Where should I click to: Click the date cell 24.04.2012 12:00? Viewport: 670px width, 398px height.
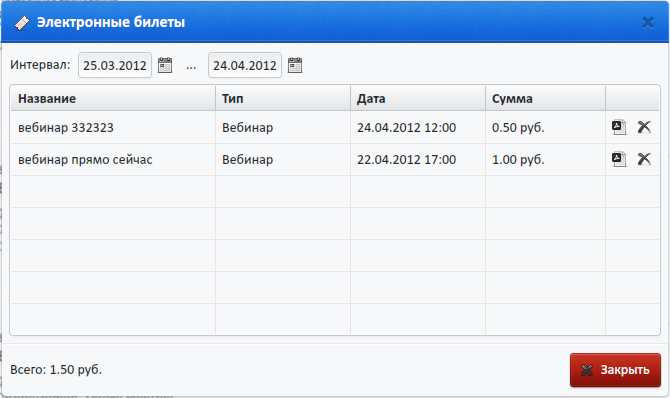click(x=418, y=127)
